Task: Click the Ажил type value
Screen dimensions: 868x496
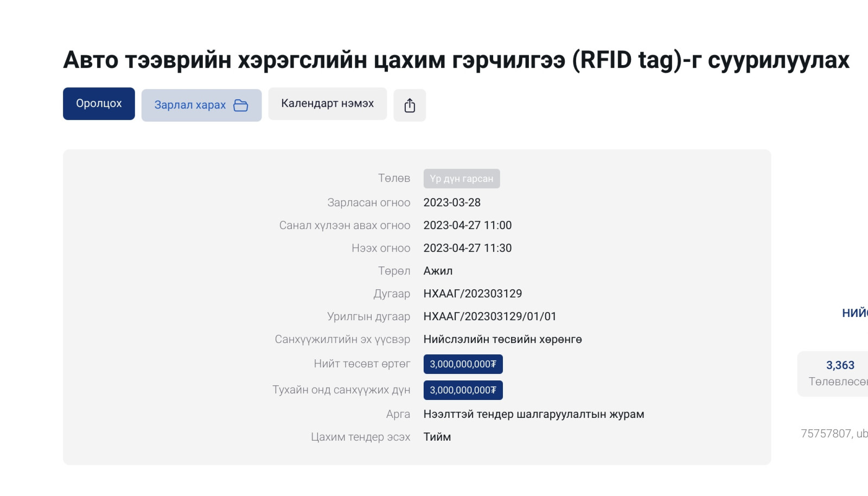Action: (438, 271)
